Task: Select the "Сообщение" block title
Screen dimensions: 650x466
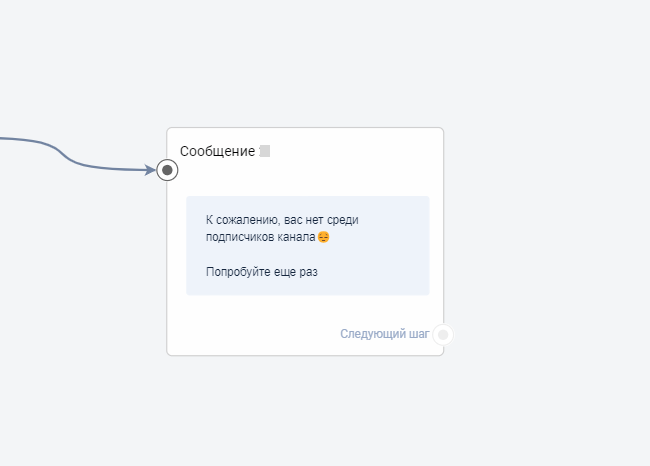Action: [217, 151]
